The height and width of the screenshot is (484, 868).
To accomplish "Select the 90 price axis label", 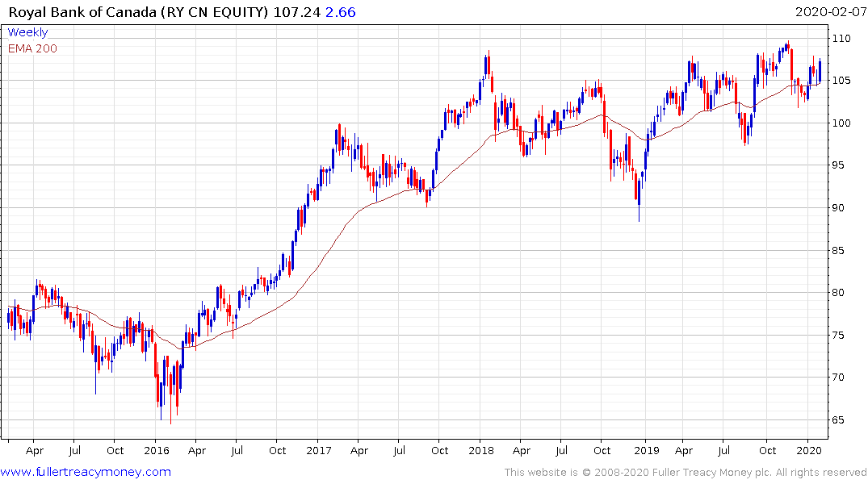I will [x=839, y=208].
